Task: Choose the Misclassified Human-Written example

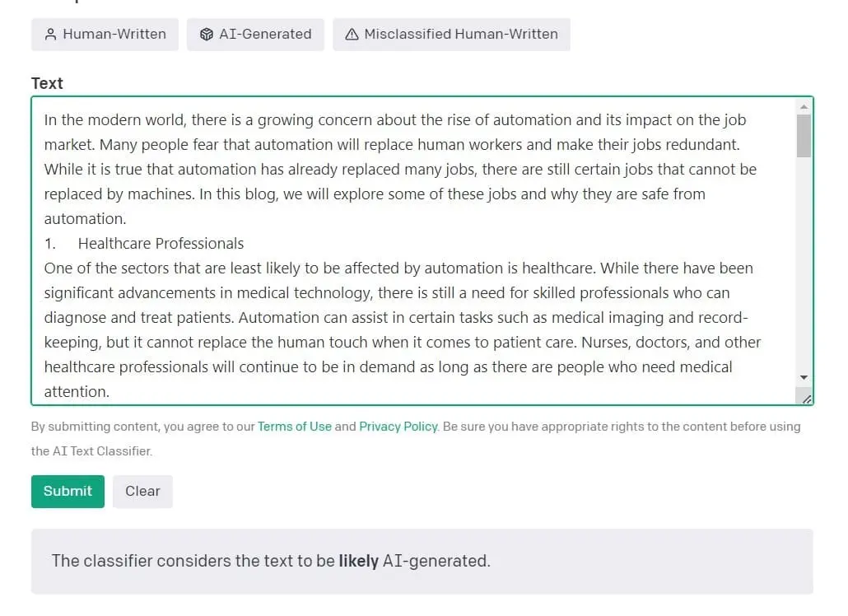Action: tap(451, 35)
